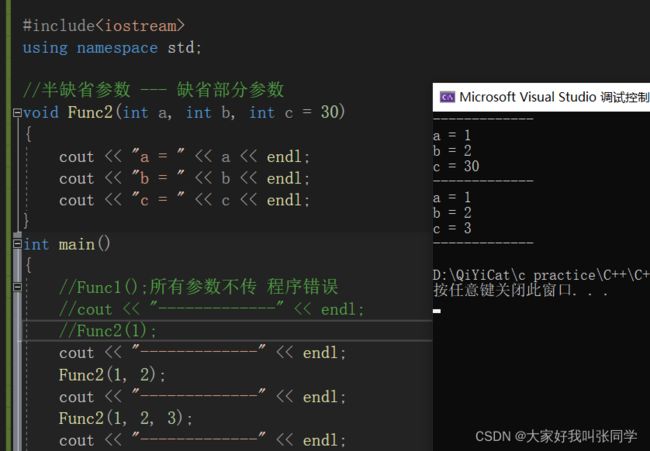Viewport: 650px width, 451px height.
Task: Click the second 'b = 2' console output
Action: (x=452, y=213)
